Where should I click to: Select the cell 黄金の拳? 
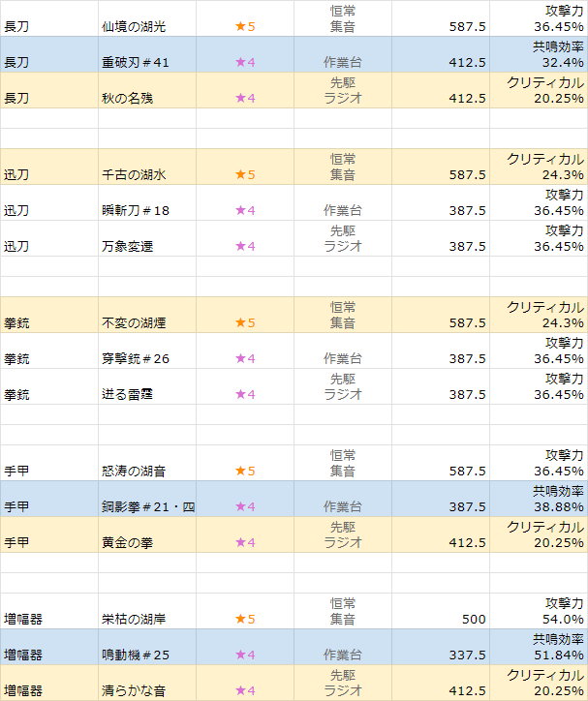[x=147, y=534]
